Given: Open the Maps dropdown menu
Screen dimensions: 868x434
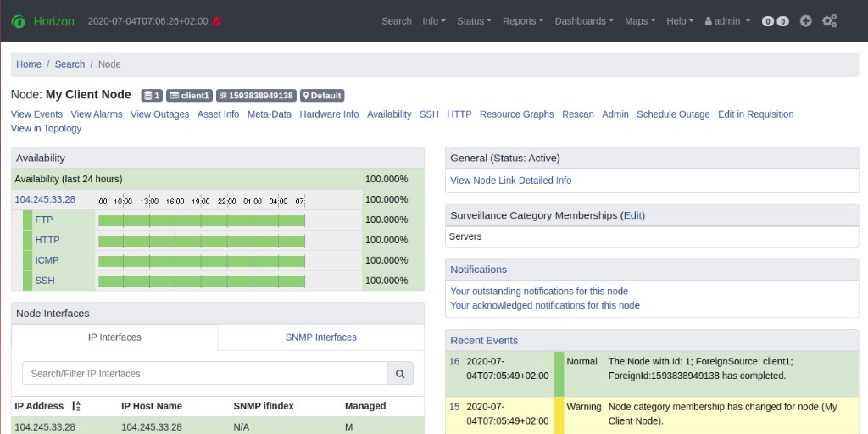Looking at the screenshot, I should click(x=640, y=21).
